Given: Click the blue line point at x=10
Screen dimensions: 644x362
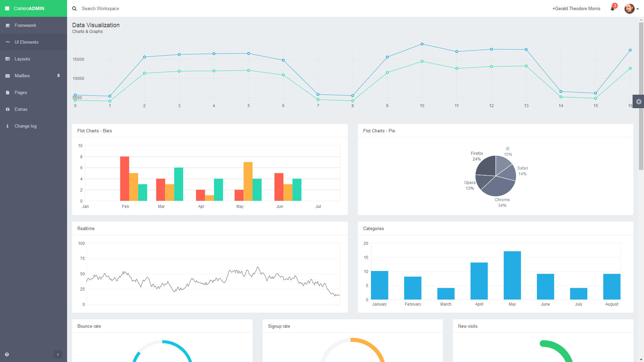Looking at the screenshot, I should (422, 44).
